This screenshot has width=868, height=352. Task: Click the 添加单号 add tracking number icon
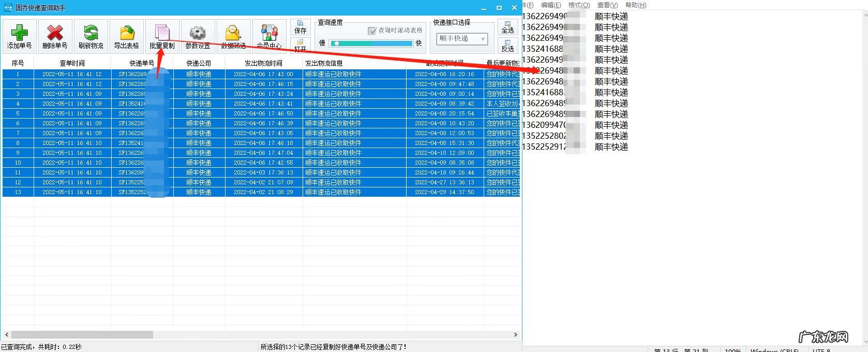pyautogui.click(x=20, y=36)
